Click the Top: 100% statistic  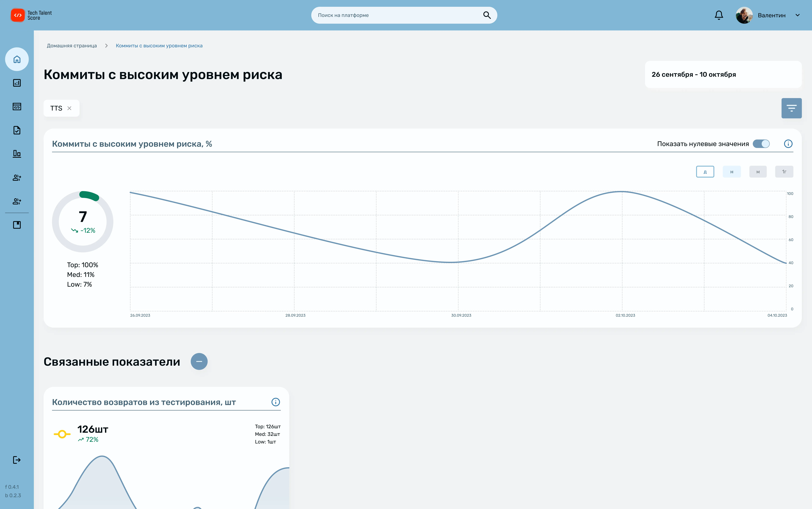[82, 265]
